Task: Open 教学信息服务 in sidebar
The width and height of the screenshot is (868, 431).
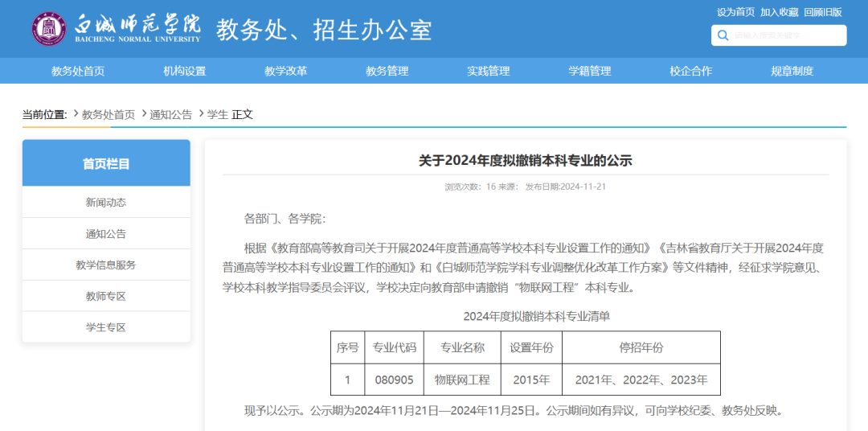Action: click(106, 265)
